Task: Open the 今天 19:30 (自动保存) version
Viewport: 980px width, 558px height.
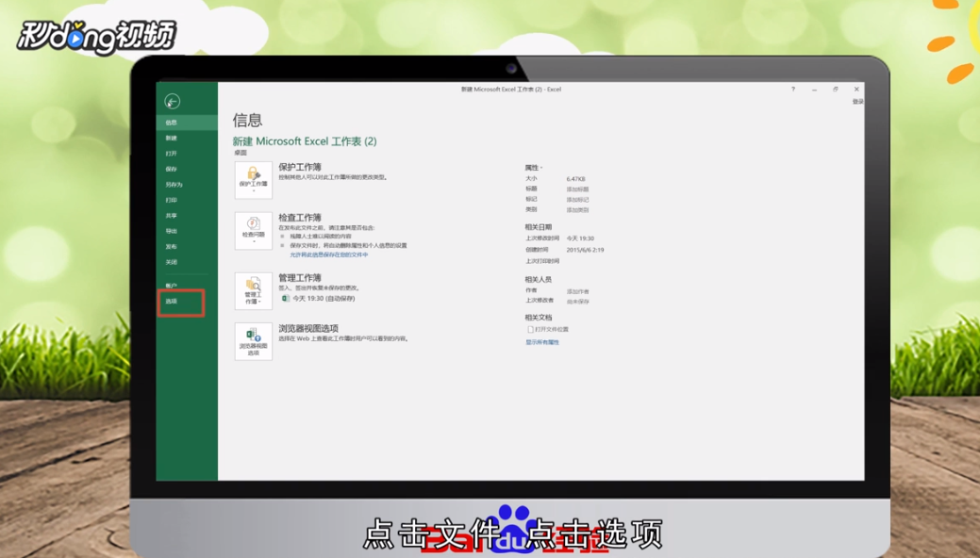Action: pyautogui.click(x=324, y=299)
